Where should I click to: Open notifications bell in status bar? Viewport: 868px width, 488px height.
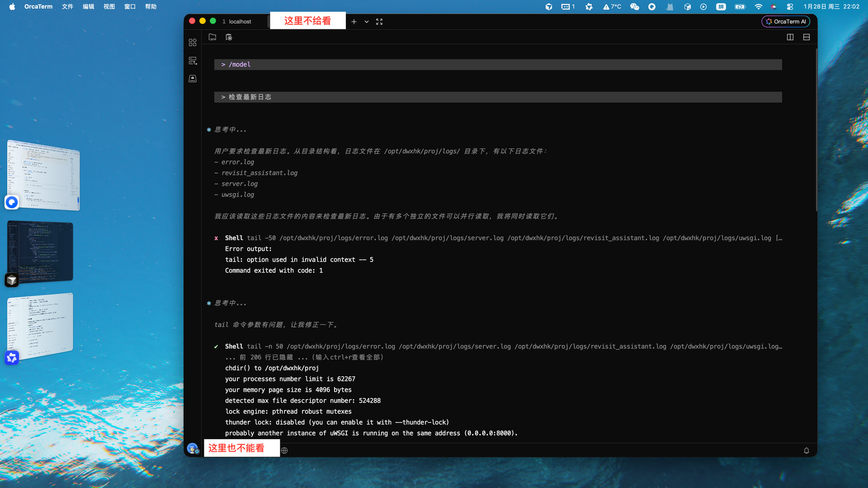(806, 450)
